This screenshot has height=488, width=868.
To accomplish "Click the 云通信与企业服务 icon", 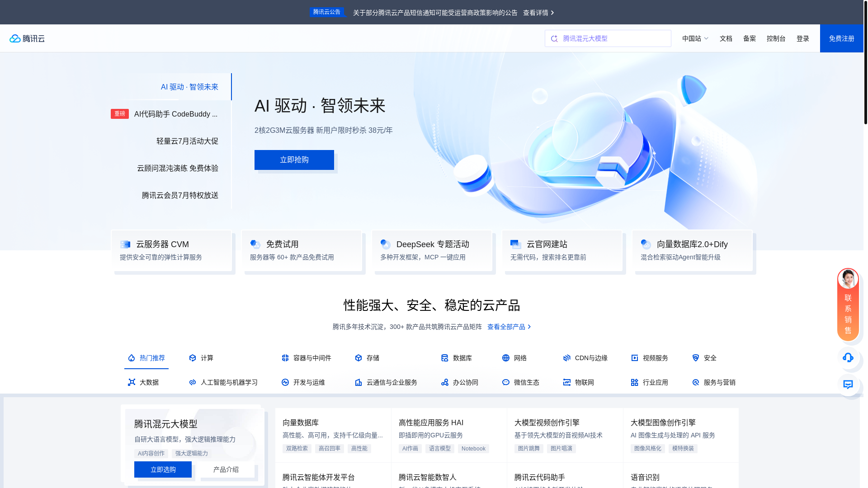I will click(x=359, y=382).
